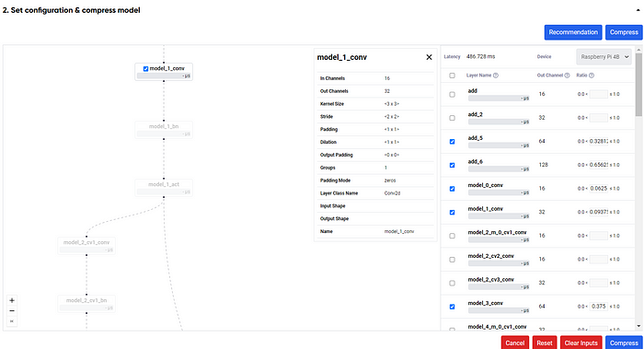
Task: Click help icon next to Out Channel
Action: (568, 76)
